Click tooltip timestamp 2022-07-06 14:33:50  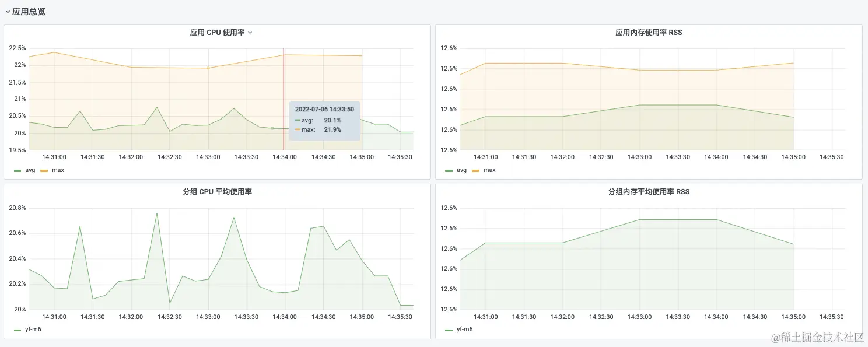tap(325, 109)
